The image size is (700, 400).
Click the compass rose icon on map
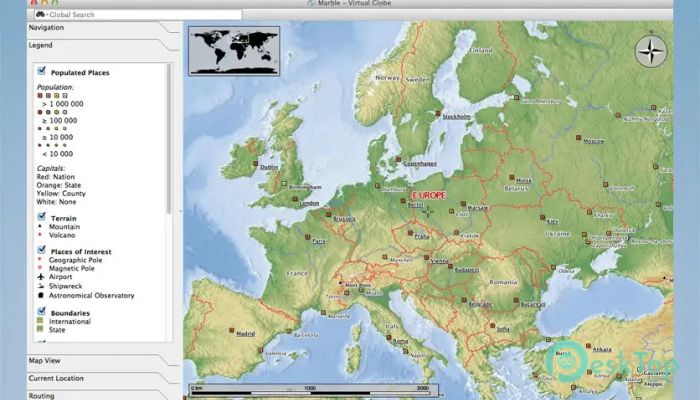651,52
